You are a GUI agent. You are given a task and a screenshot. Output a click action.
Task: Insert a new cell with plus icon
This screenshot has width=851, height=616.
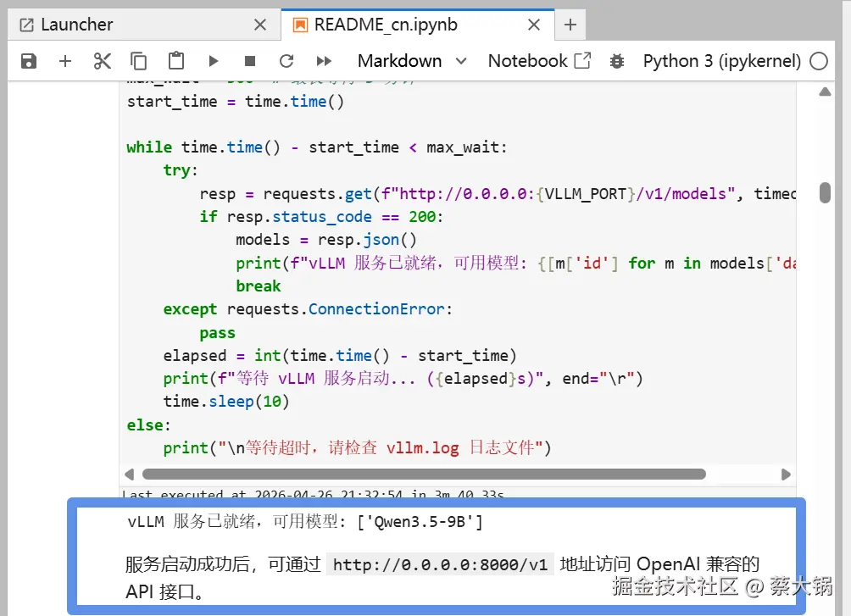[65, 61]
